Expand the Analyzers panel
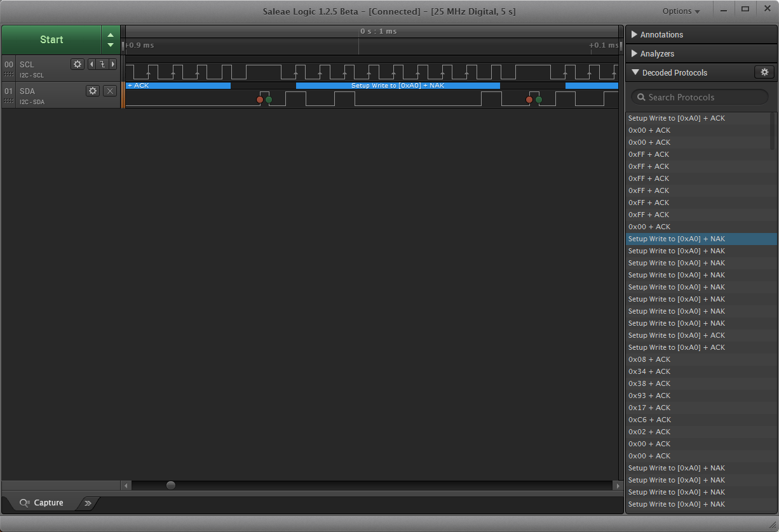779x532 pixels. (x=701, y=54)
